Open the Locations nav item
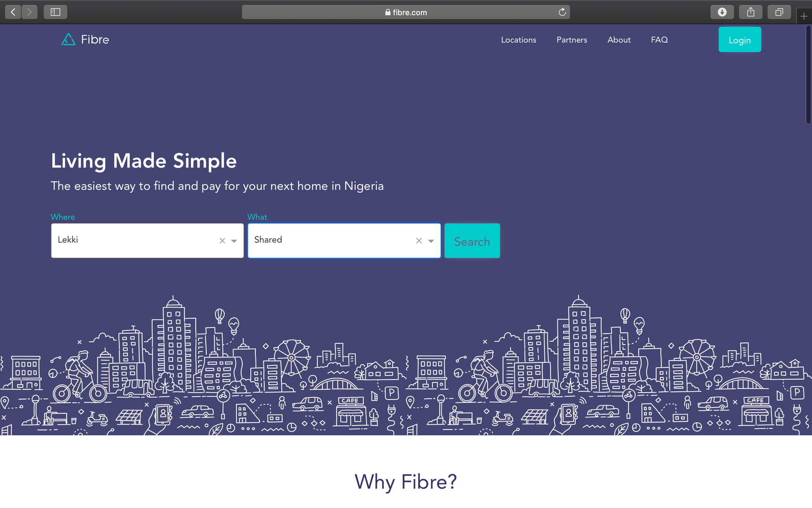Screen dimensions: 812x508 [518, 40]
